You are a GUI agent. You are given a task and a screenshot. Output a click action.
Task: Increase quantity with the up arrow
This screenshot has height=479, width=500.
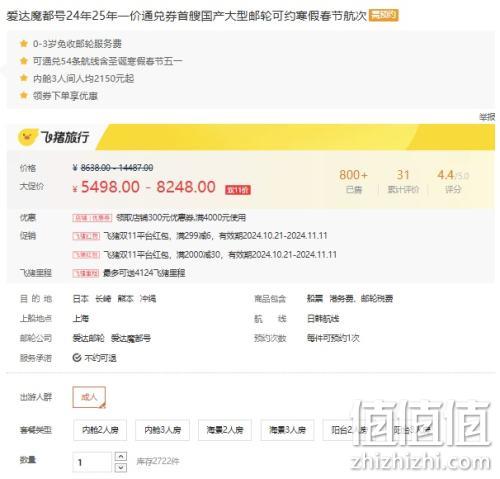tap(121, 456)
